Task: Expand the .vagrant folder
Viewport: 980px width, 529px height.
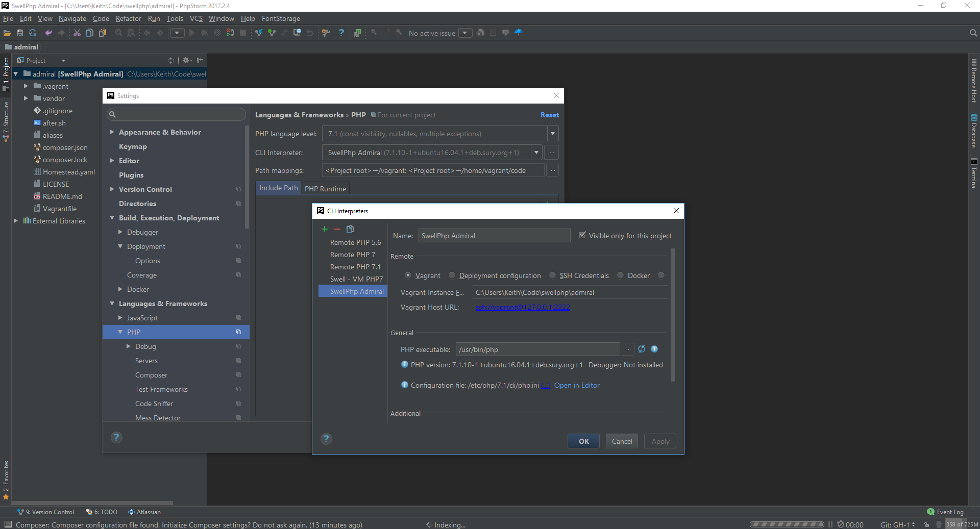Action: [26, 86]
